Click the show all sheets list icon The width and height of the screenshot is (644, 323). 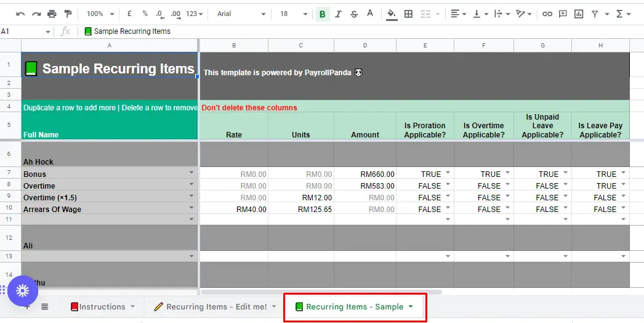pyautogui.click(x=45, y=306)
